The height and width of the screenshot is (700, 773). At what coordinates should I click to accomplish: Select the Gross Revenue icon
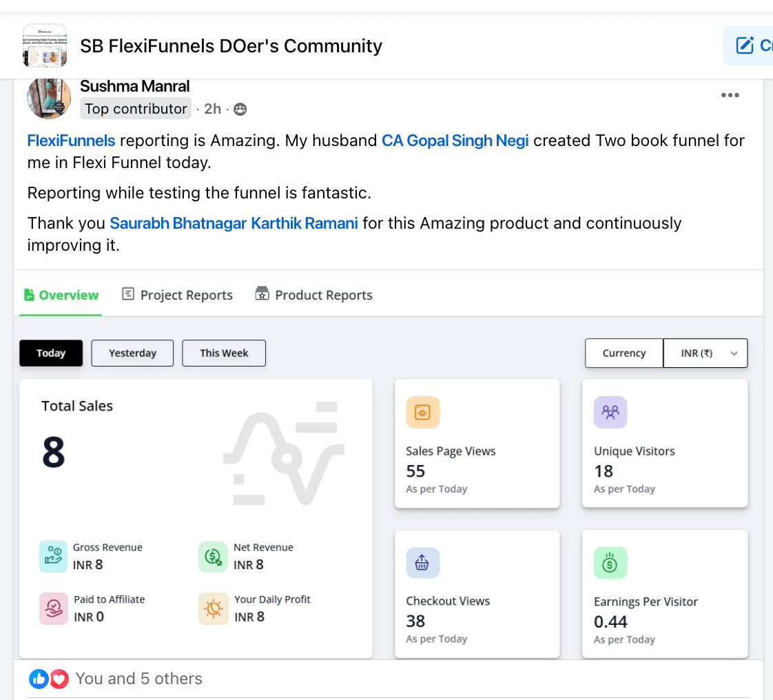[51, 557]
